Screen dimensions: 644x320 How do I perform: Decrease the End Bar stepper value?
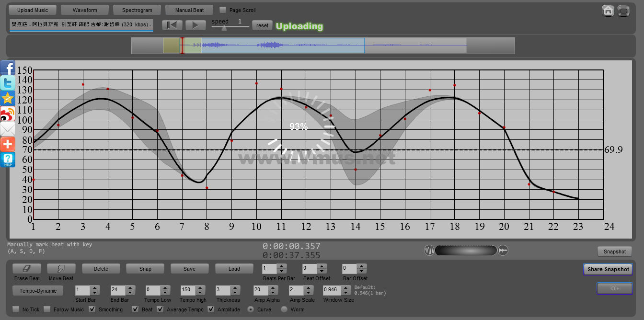point(130,293)
